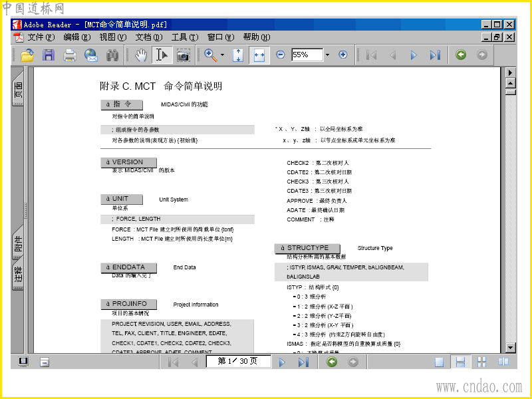Click the 55% zoom percentage field
This screenshot has width=532, height=399.
tap(307, 55)
